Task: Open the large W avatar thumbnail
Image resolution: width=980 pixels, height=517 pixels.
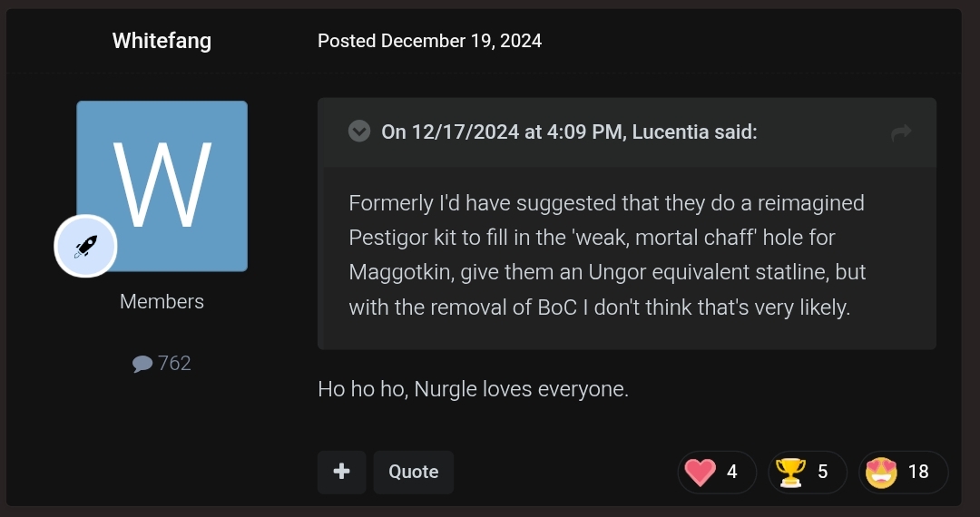Action: (x=162, y=186)
